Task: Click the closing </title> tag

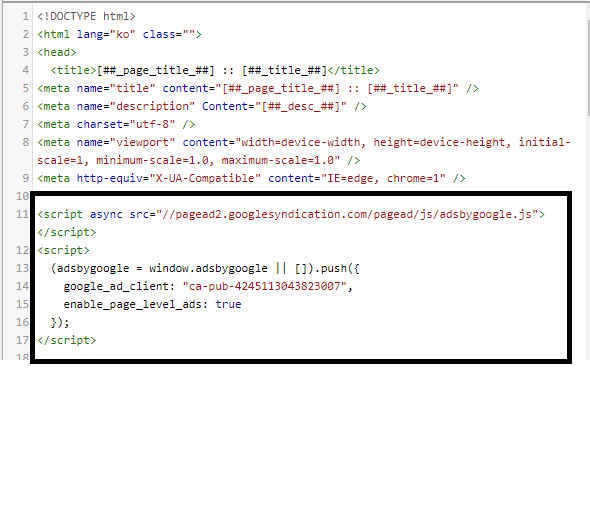Action: [x=353, y=70]
